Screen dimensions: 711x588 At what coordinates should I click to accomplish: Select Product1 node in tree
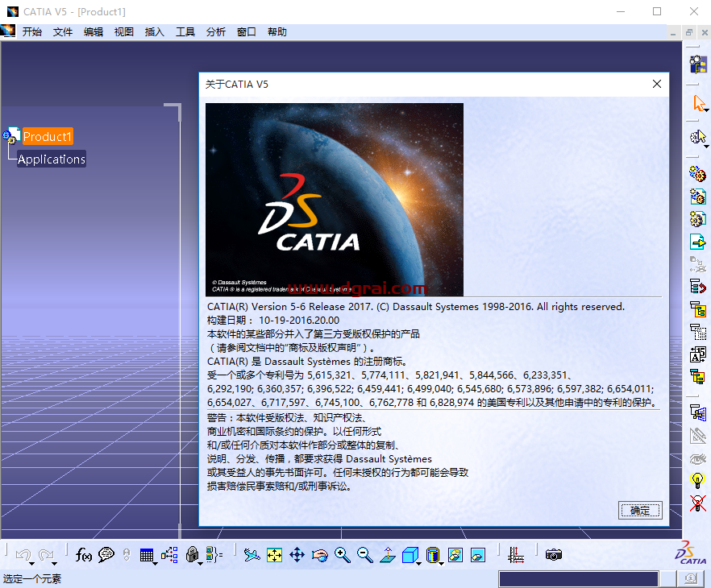[48, 136]
